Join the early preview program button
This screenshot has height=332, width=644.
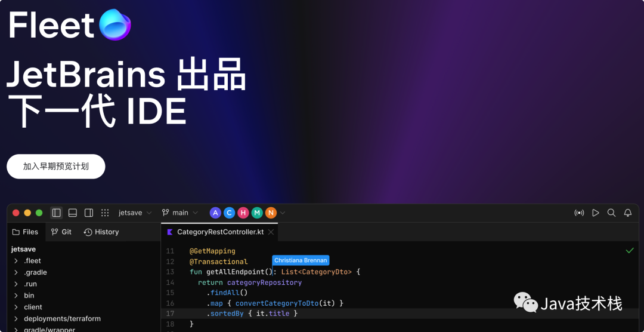point(56,167)
